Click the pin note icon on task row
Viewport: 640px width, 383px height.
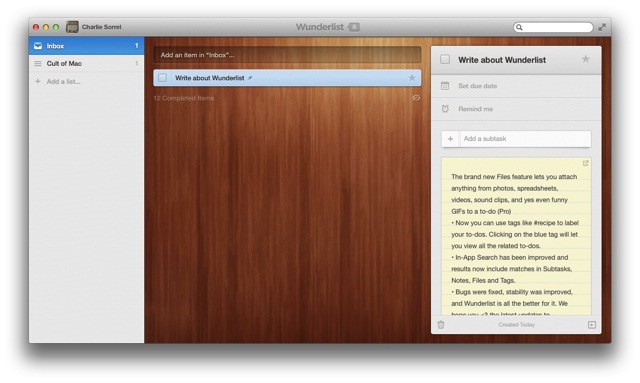pos(250,78)
